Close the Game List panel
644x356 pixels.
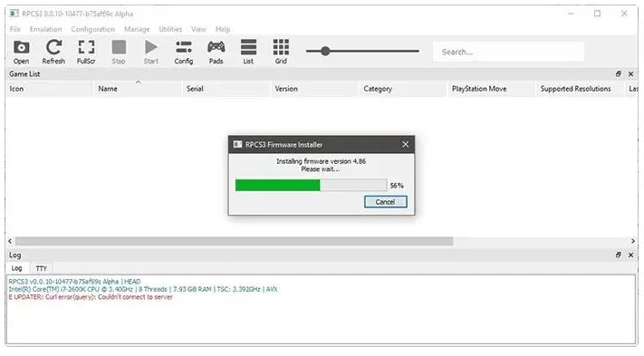630,74
